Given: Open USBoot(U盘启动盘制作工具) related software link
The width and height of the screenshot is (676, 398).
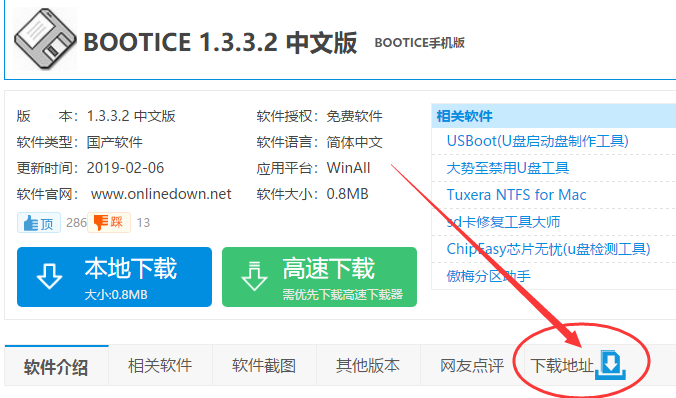Looking at the screenshot, I should coord(538,141).
